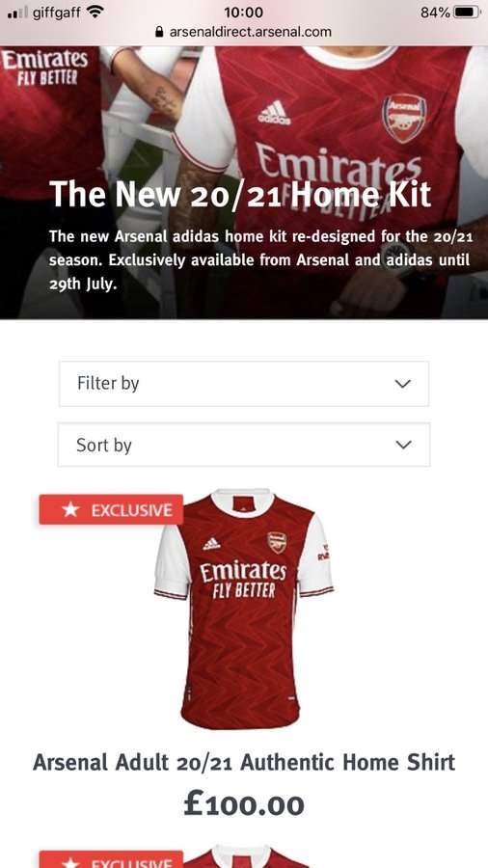Tap the partially visible second EXCLUSIVE badge
The image size is (488, 868).
[x=111, y=859]
